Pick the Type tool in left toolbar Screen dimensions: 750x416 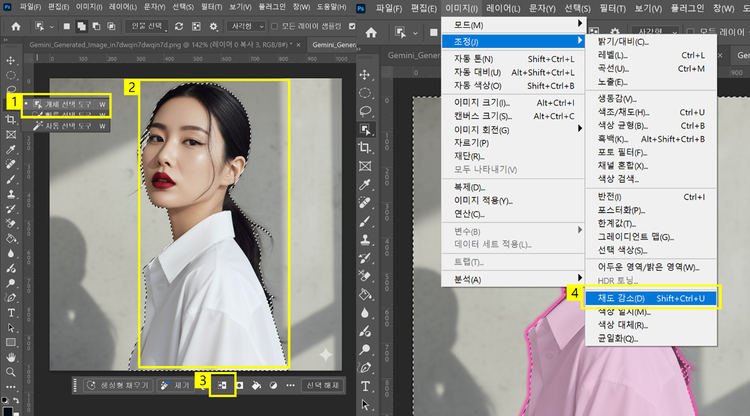tap(11, 312)
